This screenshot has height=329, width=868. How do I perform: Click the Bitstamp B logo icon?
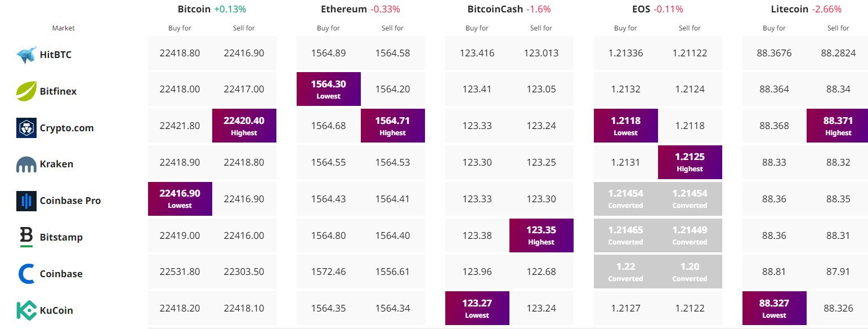(26, 237)
